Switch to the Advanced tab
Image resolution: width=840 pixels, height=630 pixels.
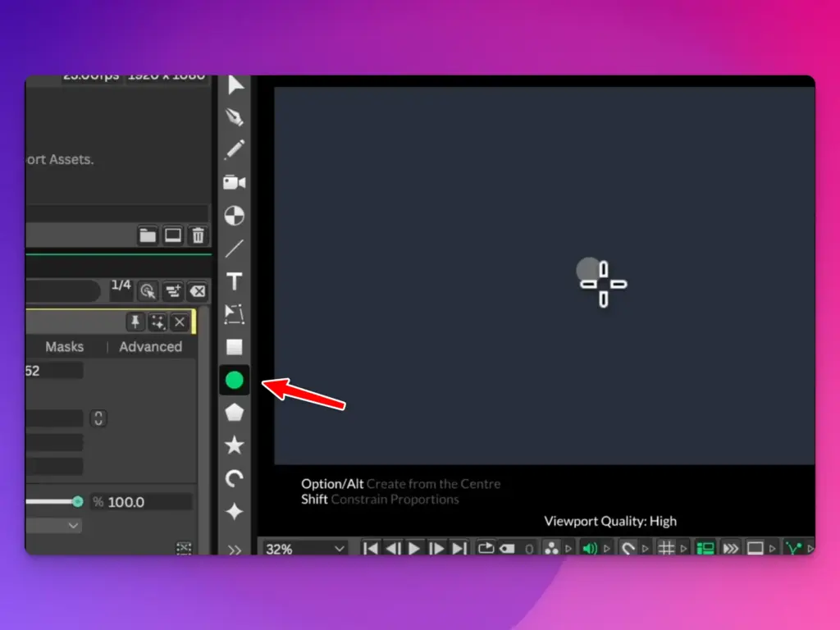coord(151,347)
